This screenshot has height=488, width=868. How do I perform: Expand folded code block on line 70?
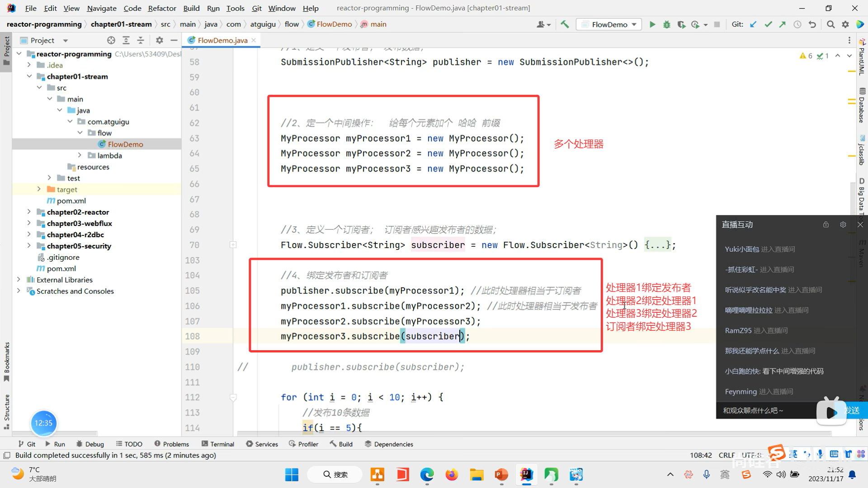point(233,245)
